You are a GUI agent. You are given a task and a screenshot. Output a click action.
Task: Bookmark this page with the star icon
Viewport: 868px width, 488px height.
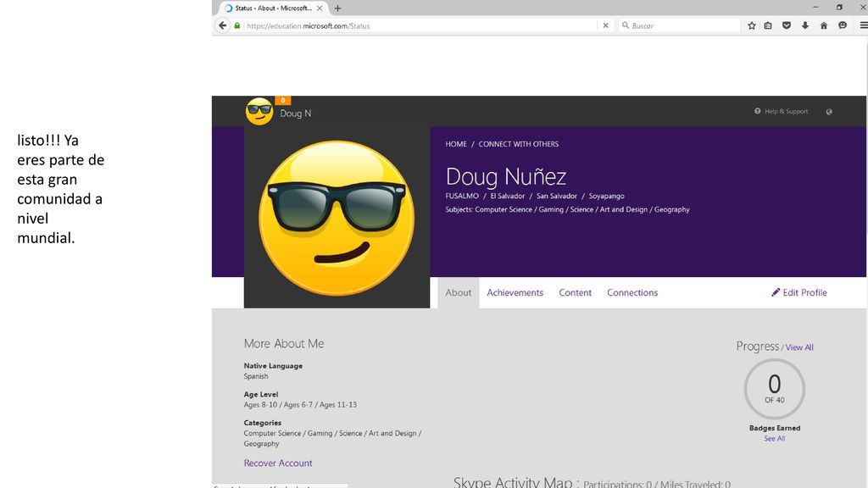751,25
